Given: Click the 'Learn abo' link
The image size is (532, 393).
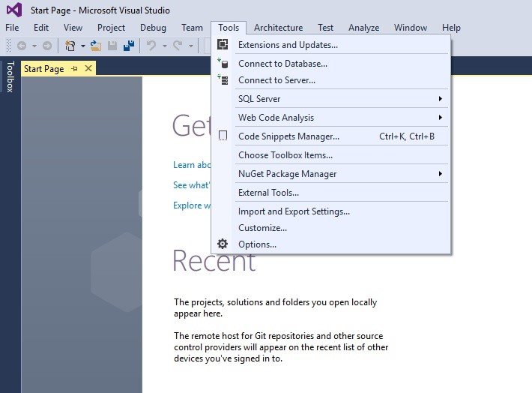Looking at the screenshot, I should (x=192, y=165).
